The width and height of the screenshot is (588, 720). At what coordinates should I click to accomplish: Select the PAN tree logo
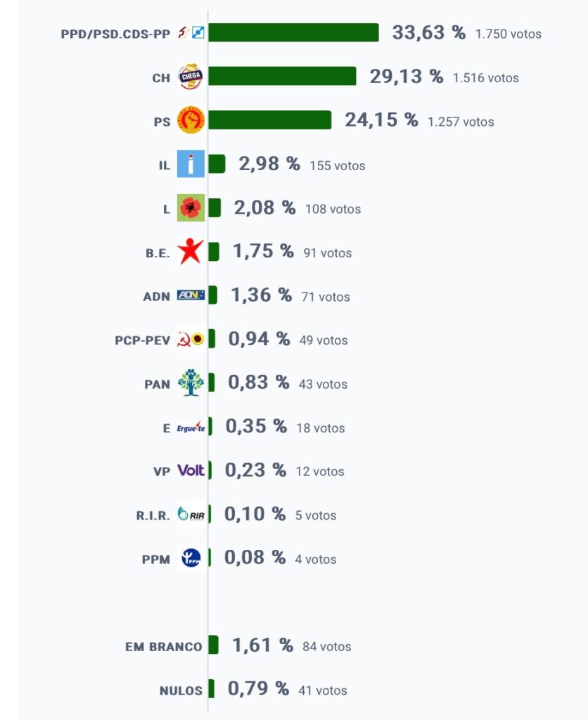coord(191,382)
